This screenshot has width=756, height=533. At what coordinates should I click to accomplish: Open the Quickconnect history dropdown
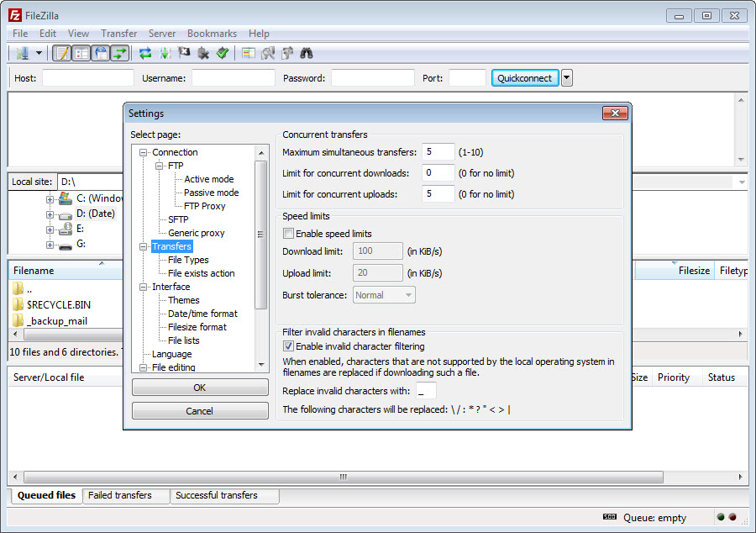(x=567, y=77)
